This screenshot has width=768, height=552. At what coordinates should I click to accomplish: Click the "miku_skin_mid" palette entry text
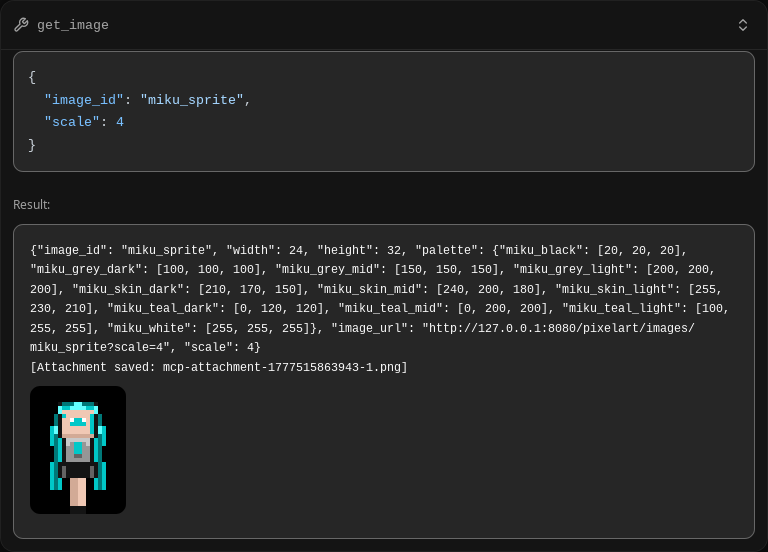click(x=429, y=289)
